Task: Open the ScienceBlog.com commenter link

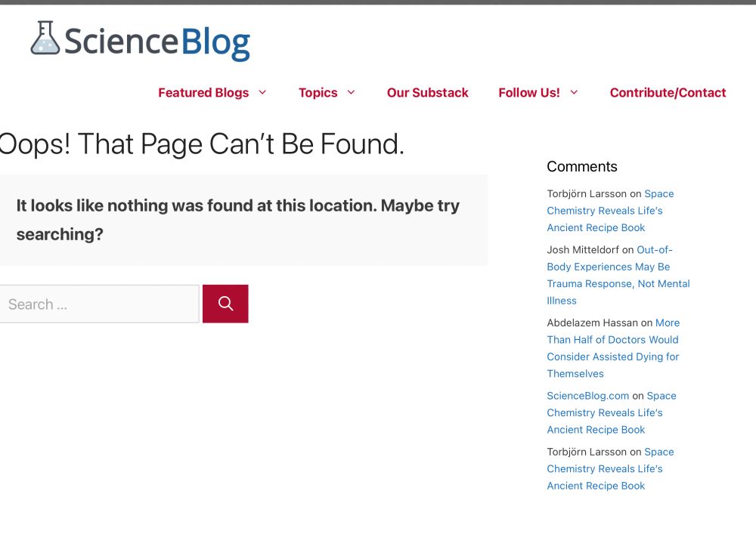Action: click(x=587, y=395)
